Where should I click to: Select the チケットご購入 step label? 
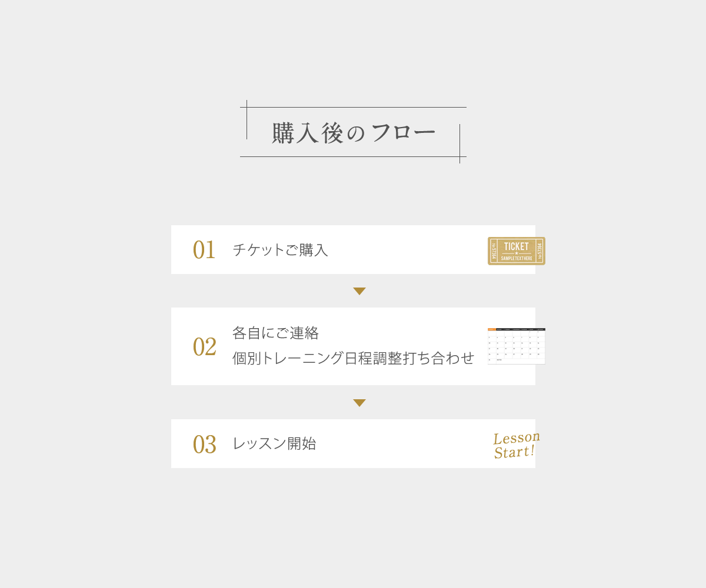[x=280, y=250]
